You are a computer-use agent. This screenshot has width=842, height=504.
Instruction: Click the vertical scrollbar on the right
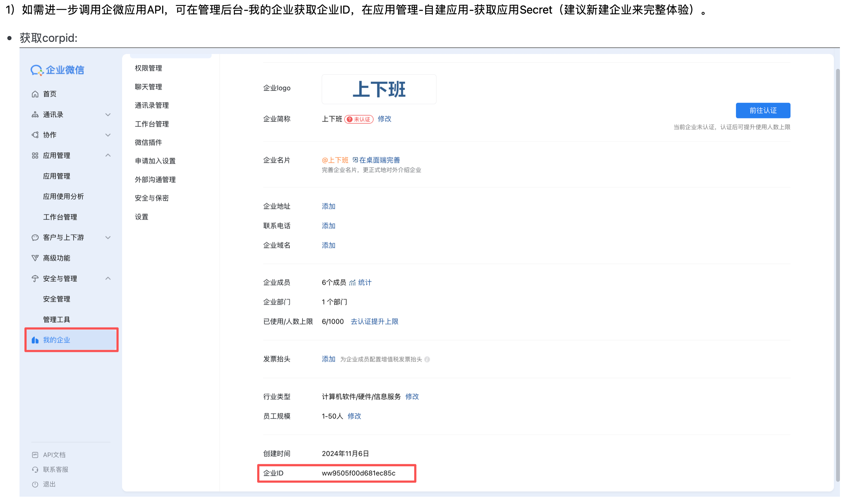(x=837, y=272)
